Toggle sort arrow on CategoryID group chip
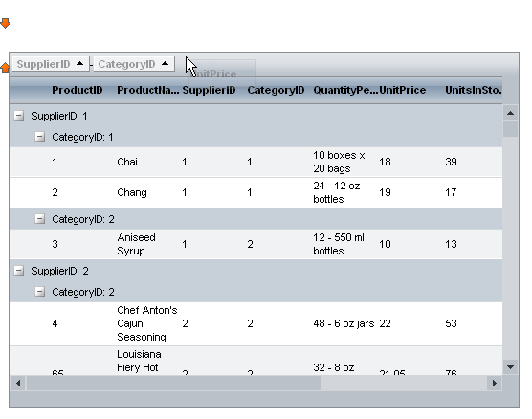 click(166, 63)
